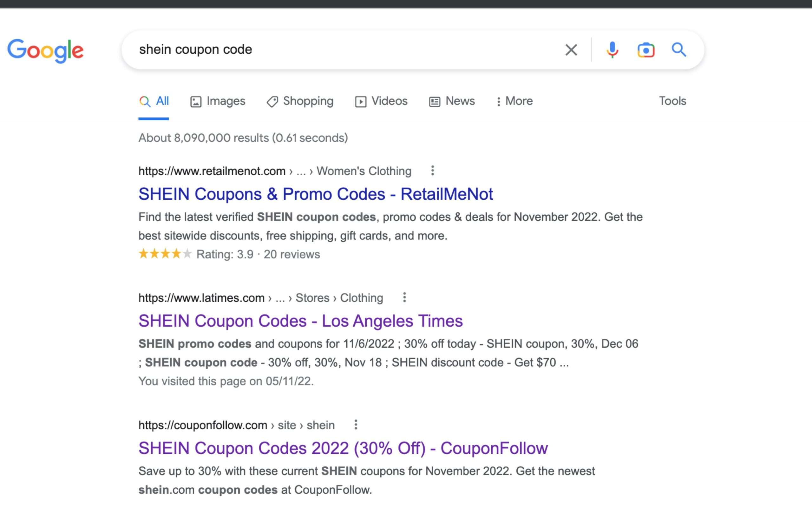Open the News tab
Image resolution: width=812 pixels, height=527 pixels.
coord(452,101)
